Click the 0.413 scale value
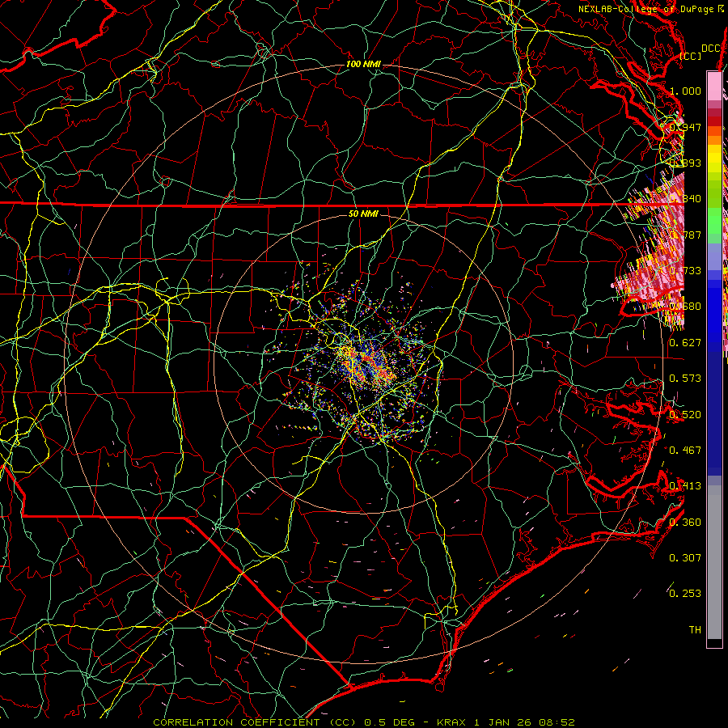Image resolution: width=728 pixels, height=728 pixels. coord(685,485)
